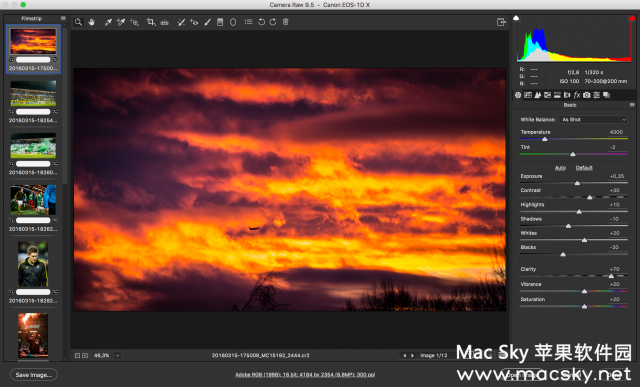The height and width of the screenshot is (387, 640).
Task: Select the Spot Removal tool
Action: 181,22
